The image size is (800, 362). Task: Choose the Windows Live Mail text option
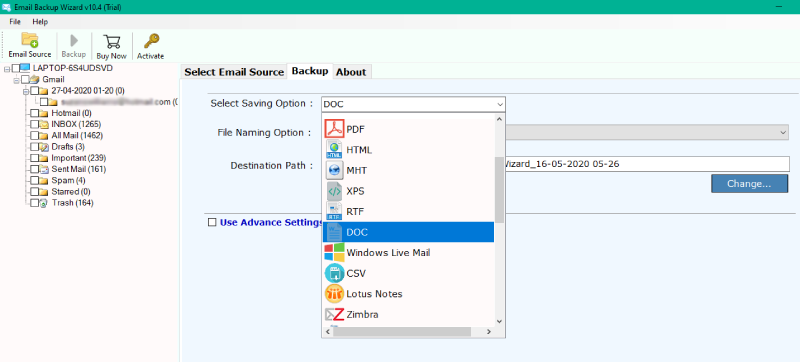(x=388, y=252)
